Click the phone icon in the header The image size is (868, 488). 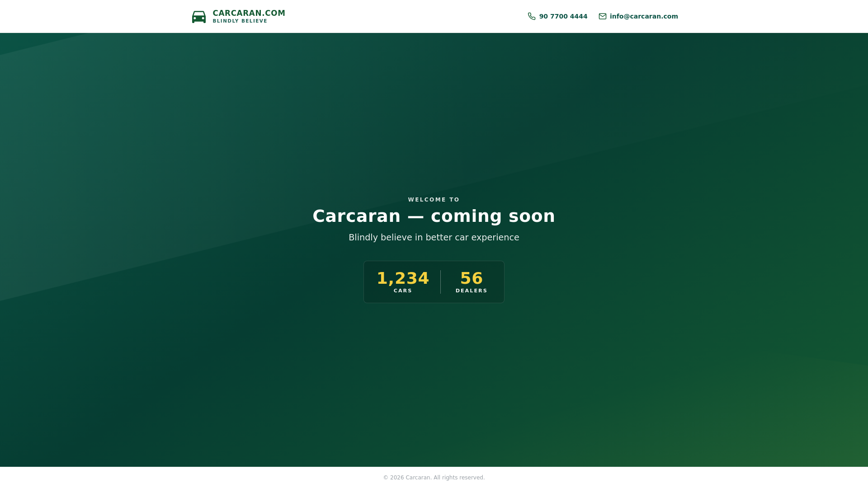tap(532, 16)
